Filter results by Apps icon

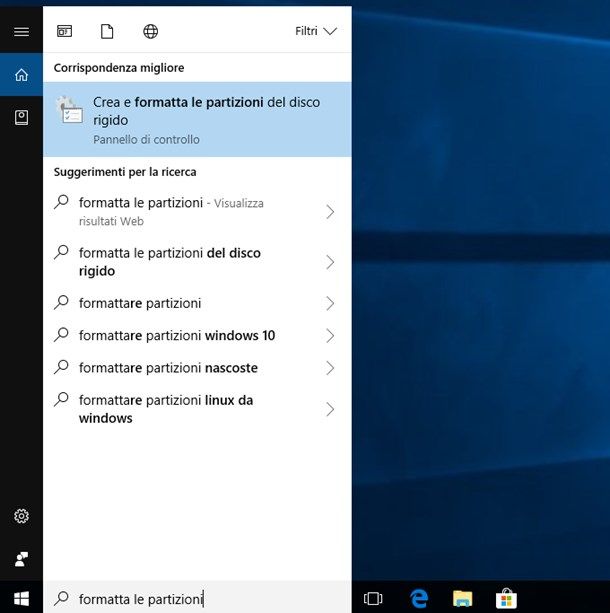[x=65, y=31]
